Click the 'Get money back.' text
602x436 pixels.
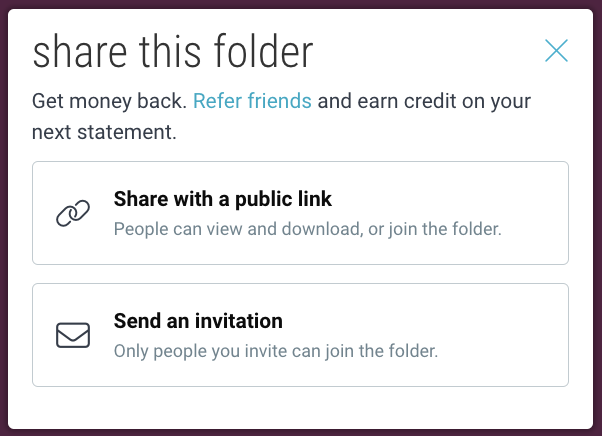[109, 101]
